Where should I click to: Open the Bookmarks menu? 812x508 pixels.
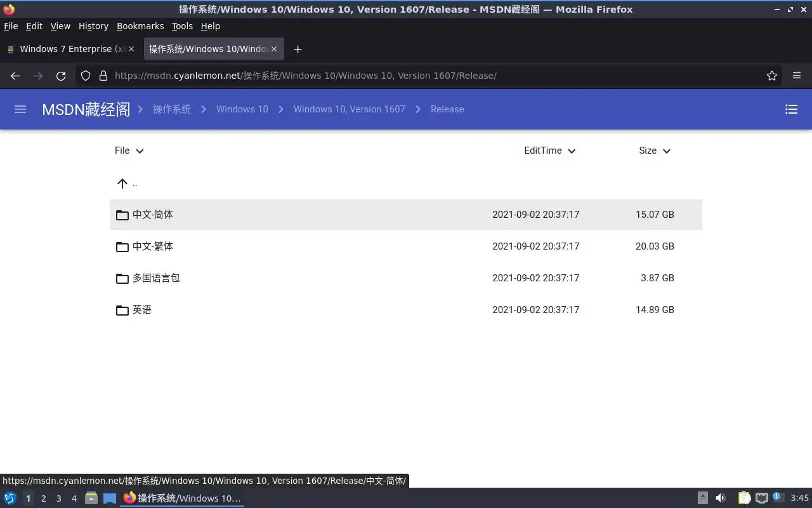point(140,26)
